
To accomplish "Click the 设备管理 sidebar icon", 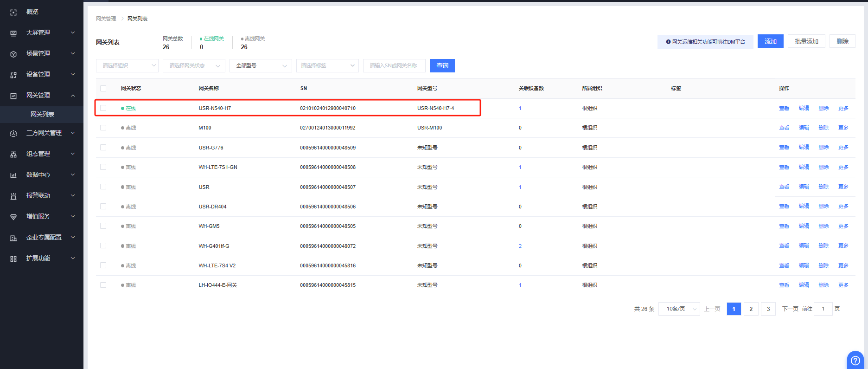I will (x=13, y=75).
